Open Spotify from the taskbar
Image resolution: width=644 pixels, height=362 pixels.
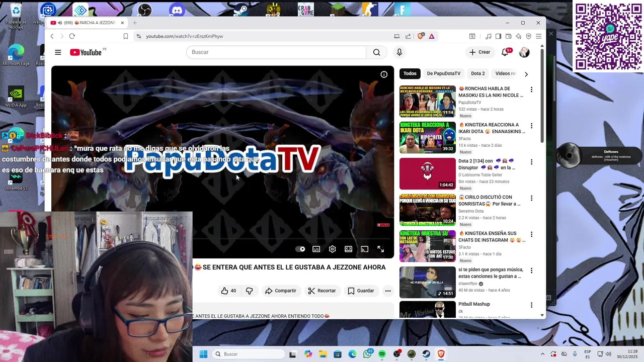point(382,354)
